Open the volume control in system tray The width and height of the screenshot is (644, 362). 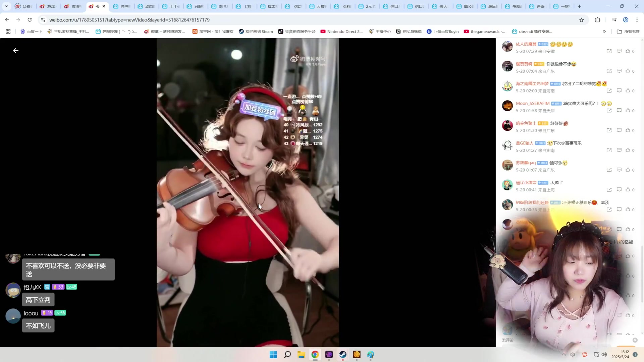(604, 355)
